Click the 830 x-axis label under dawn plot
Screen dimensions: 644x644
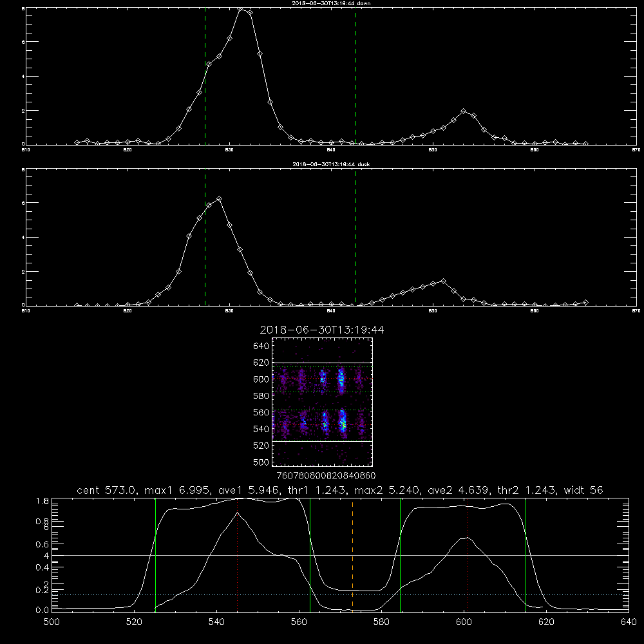(229, 150)
